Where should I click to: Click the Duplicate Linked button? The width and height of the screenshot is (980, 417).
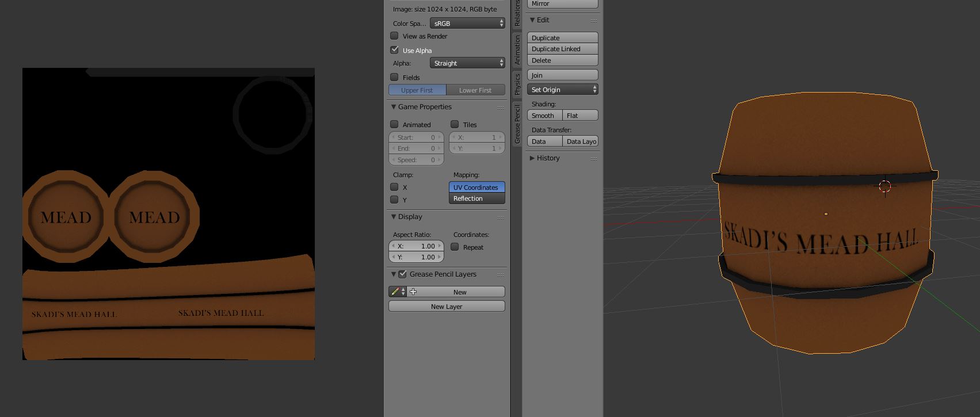pyautogui.click(x=563, y=49)
